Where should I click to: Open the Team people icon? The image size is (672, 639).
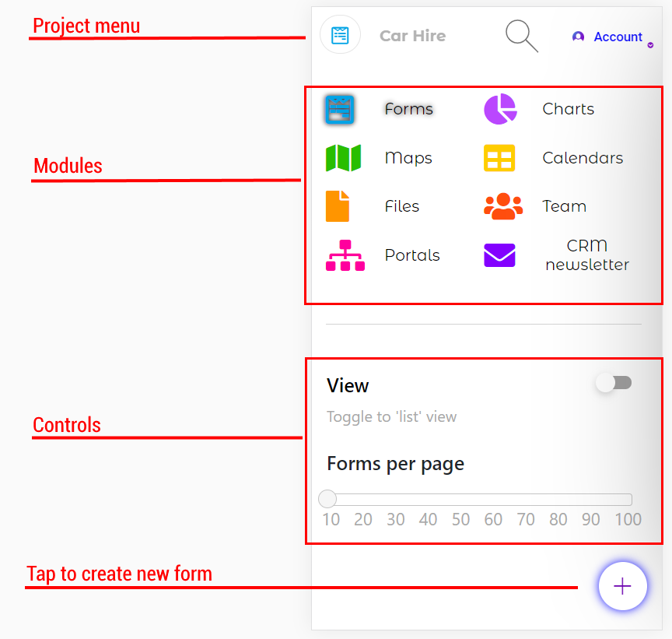503,206
